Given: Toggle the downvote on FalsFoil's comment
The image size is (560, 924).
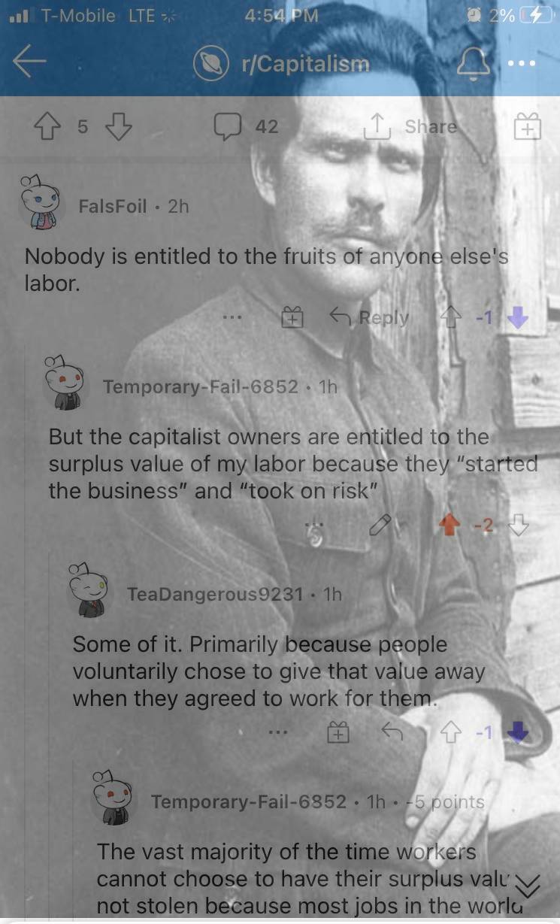Looking at the screenshot, I should 517,318.
